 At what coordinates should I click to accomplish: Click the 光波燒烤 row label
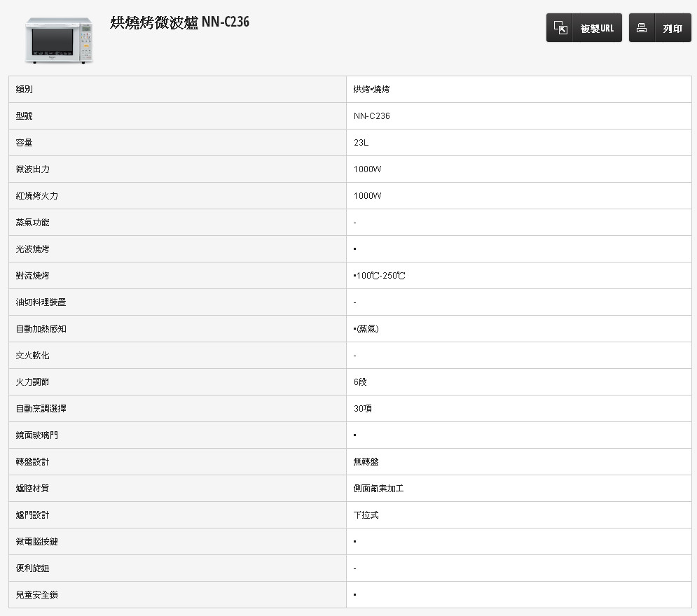32,249
